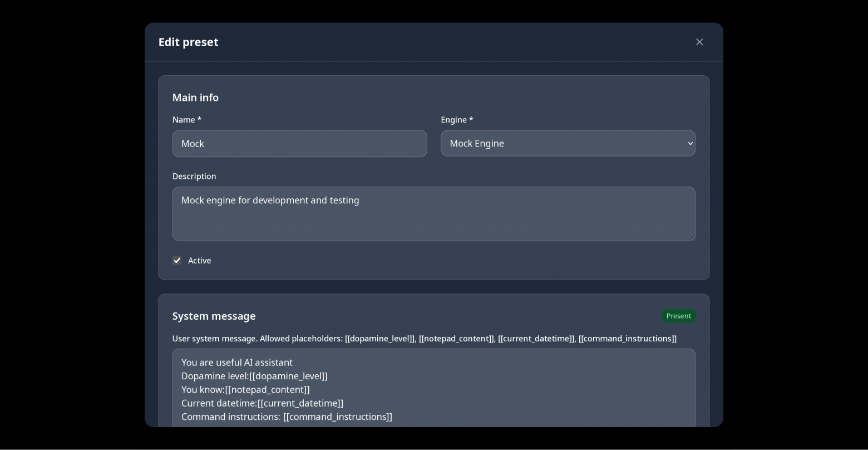
Task: Click the Description textarea resize handle
Action: [x=692, y=237]
